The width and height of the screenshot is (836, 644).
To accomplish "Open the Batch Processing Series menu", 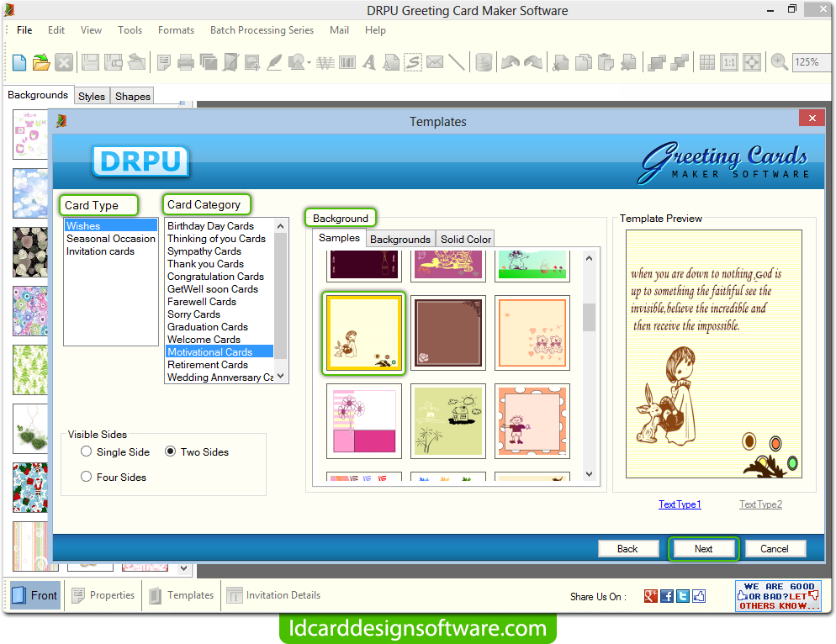I will click(x=262, y=30).
